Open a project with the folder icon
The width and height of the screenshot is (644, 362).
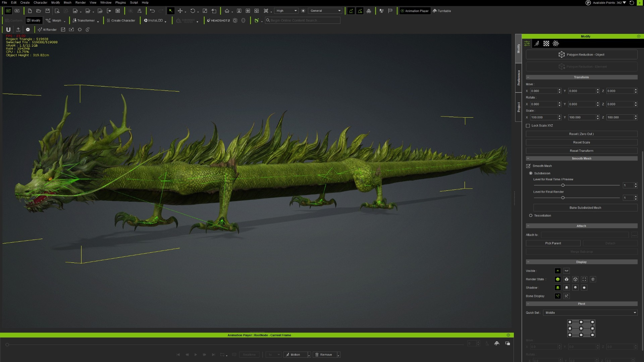coord(39,11)
